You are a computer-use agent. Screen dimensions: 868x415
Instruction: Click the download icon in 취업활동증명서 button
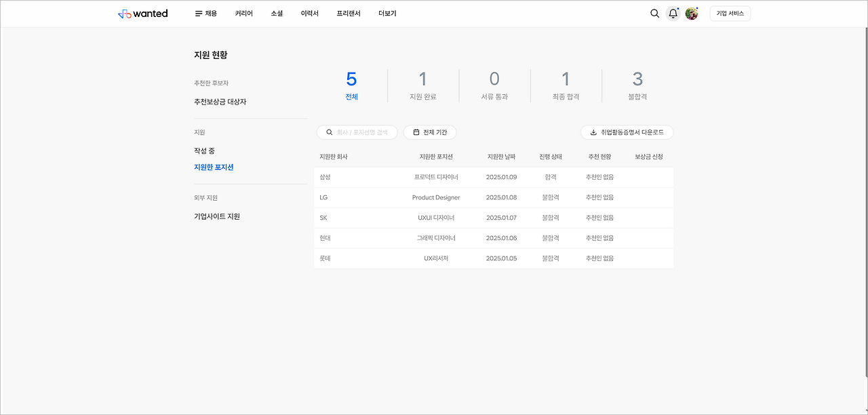594,132
